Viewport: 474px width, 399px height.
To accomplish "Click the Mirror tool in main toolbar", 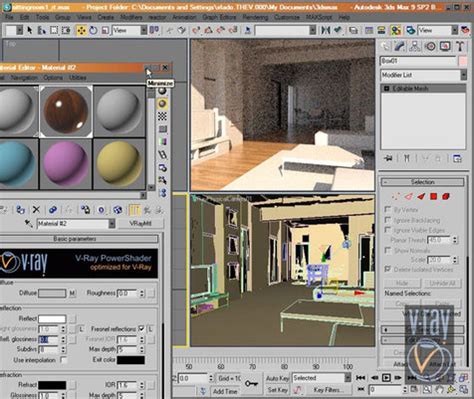I will tap(326, 31).
